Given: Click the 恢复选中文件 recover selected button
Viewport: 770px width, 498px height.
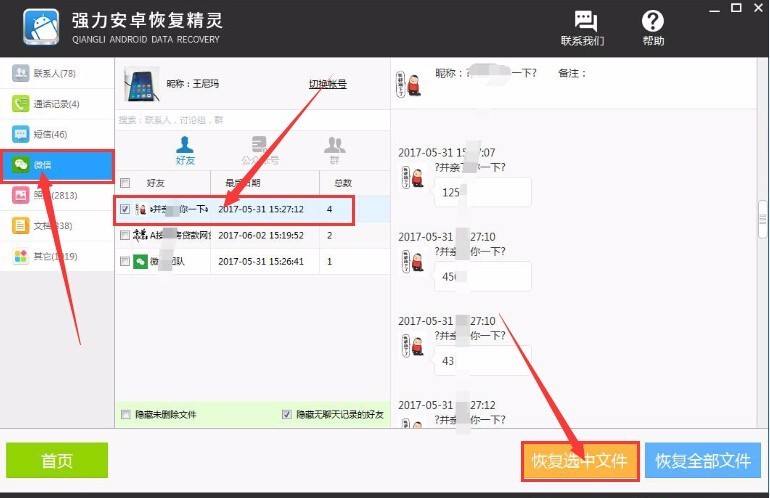Looking at the screenshot, I should 580,461.
